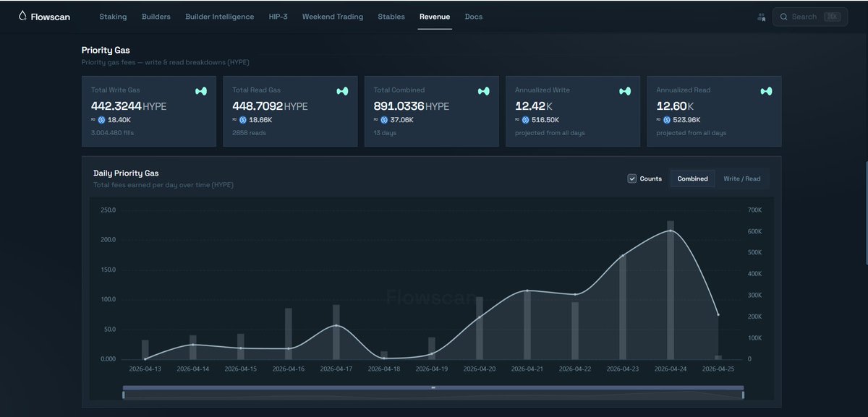
Task: Click the 448.7092 HYPE value
Action: click(270, 106)
